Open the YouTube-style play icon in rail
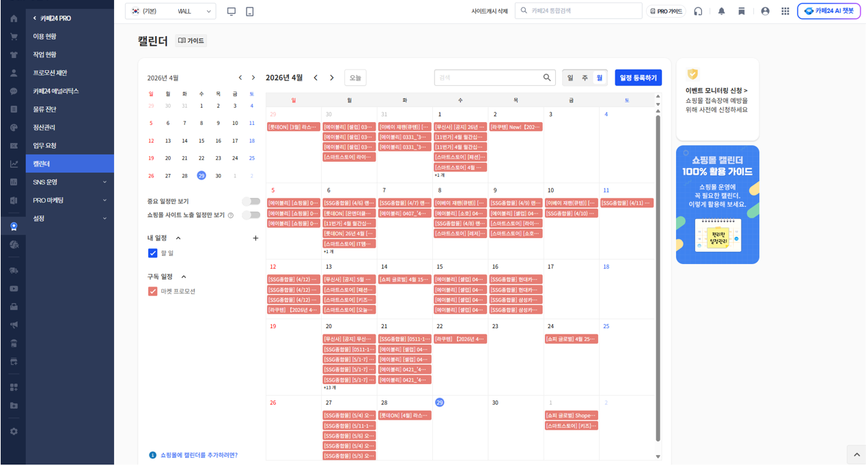The image size is (868, 466). [14, 289]
